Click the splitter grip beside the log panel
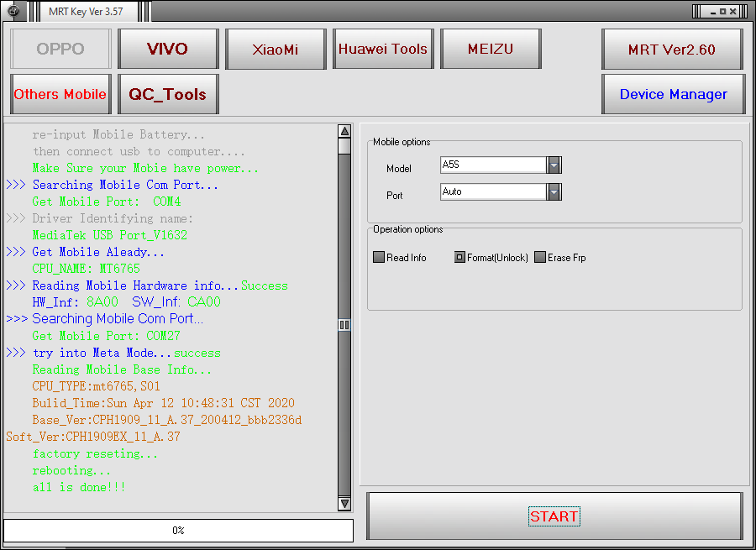This screenshot has width=756, height=550. (344, 325)
